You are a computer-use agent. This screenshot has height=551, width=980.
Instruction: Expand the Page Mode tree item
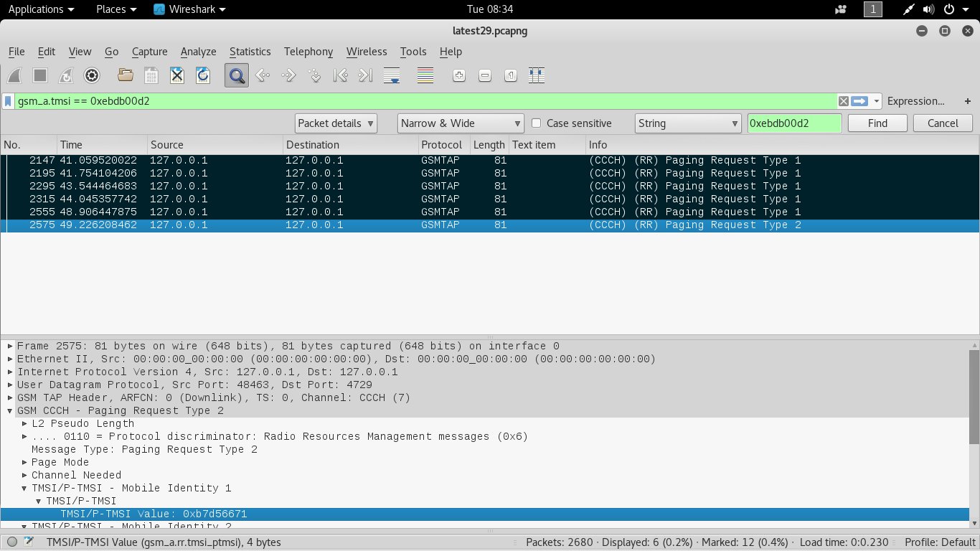[x=25, y=462]
